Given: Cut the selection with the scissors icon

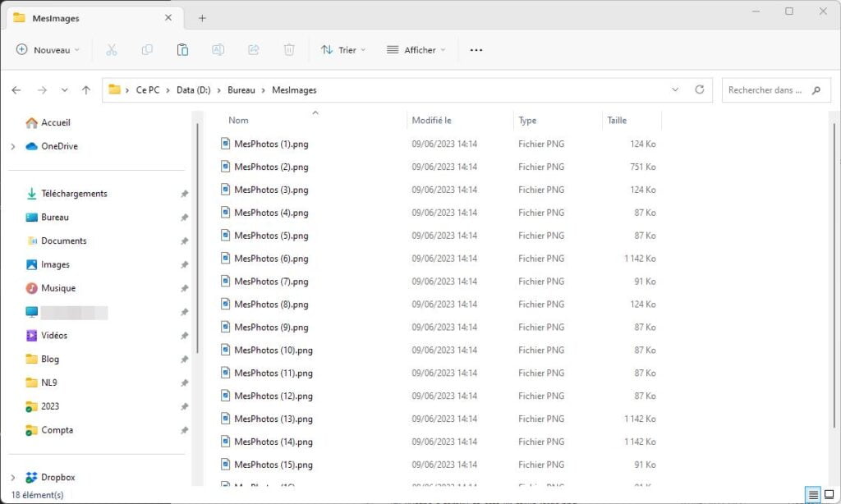Looking at the screenshot, I should (112, 49).
